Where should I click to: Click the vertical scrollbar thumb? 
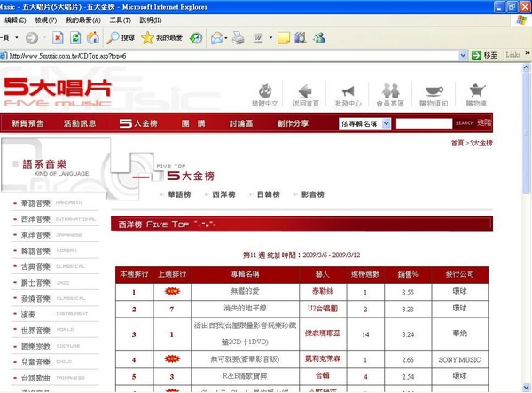(526, 133)
